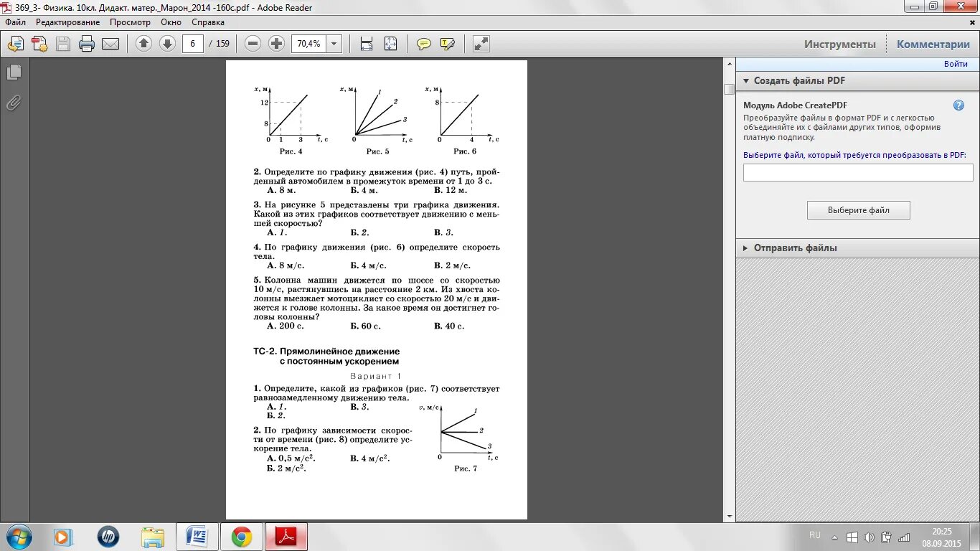Zoom out with the minus button
Screen dimensions: 980x551
[253, 44]
